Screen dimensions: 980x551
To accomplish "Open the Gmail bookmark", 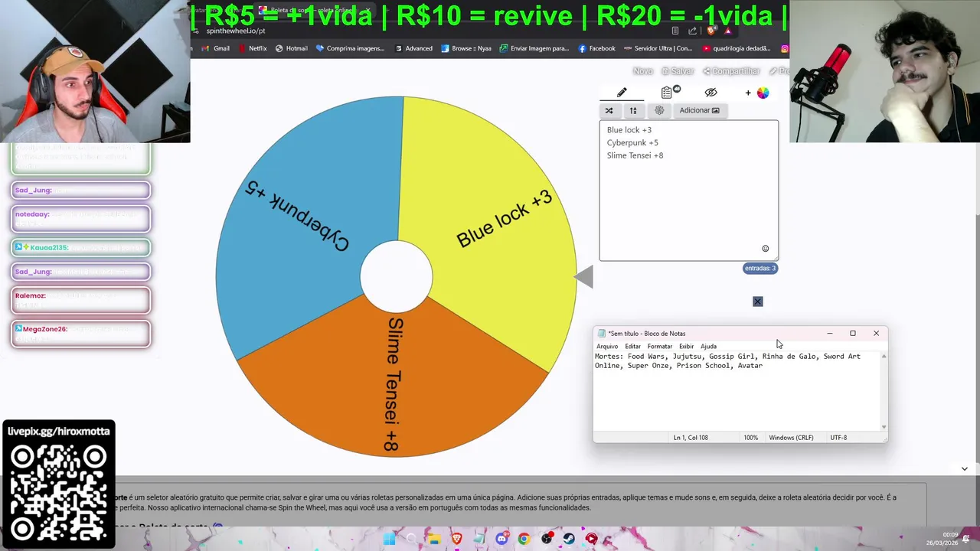I will tap(216, 48).
